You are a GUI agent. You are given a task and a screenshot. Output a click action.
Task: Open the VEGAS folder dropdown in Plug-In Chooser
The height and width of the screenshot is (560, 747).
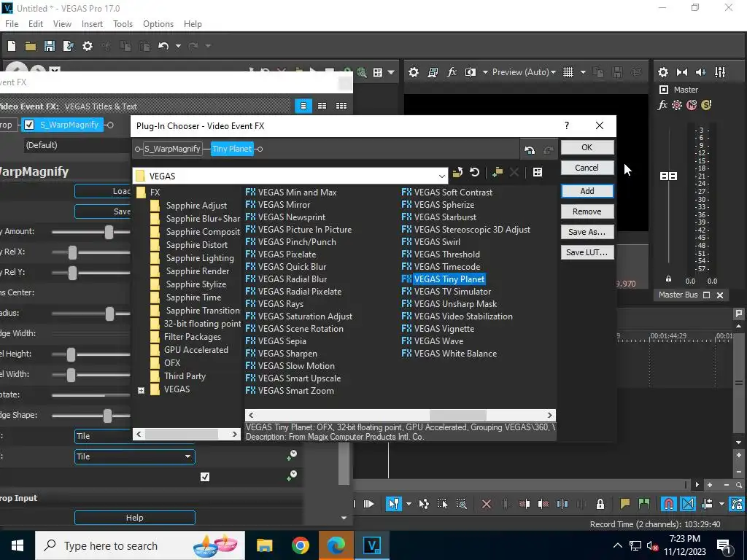[x=441, y=176]
